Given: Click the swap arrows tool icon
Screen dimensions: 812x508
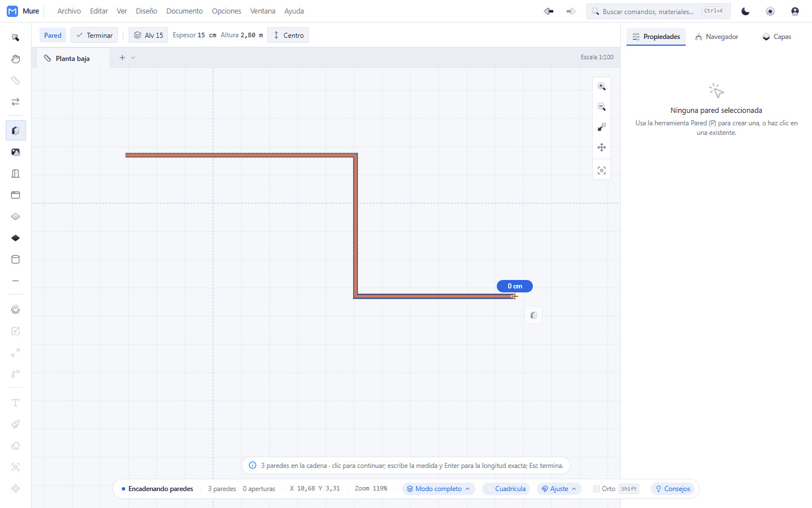Looking at the screenshot, I should [16, 102].
